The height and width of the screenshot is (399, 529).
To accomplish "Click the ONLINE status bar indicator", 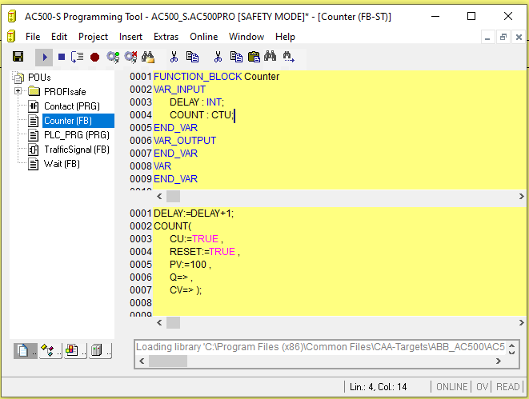I will click(x=451, y=387).
